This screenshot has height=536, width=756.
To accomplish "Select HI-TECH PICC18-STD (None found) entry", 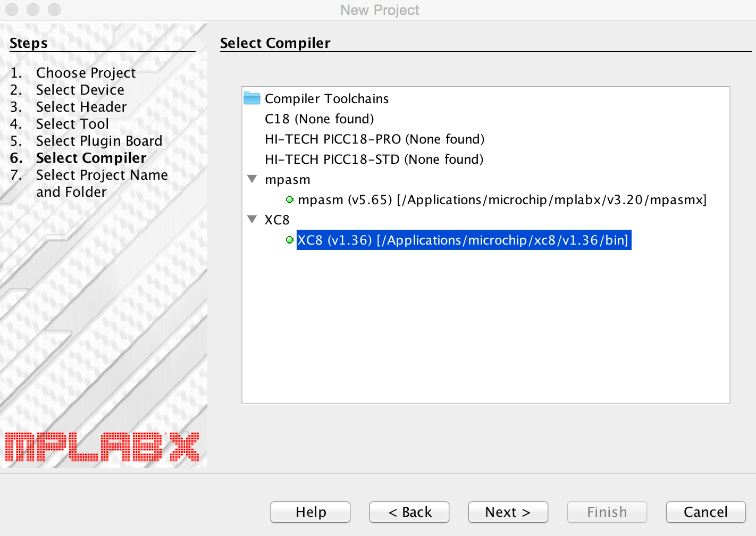I will [374, 159].
